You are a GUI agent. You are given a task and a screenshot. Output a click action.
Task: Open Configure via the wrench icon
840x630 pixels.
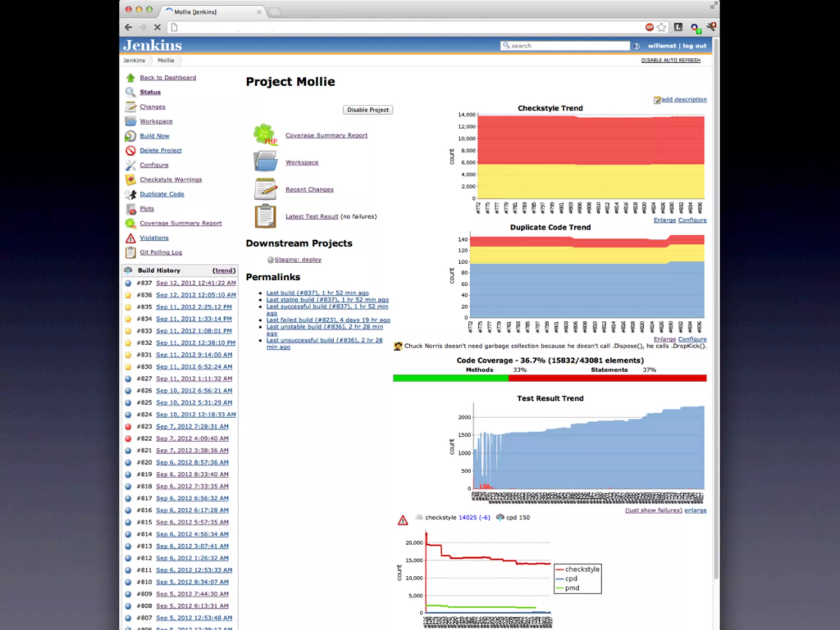coord(130,165)
